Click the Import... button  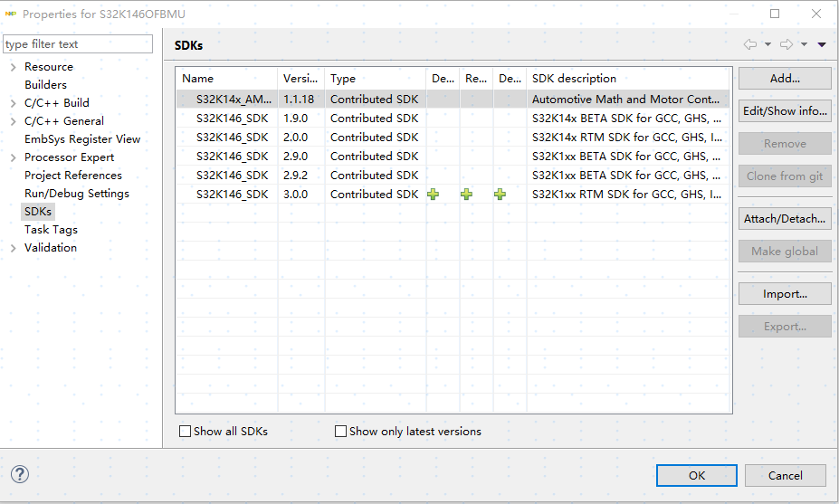coord(785,294)
